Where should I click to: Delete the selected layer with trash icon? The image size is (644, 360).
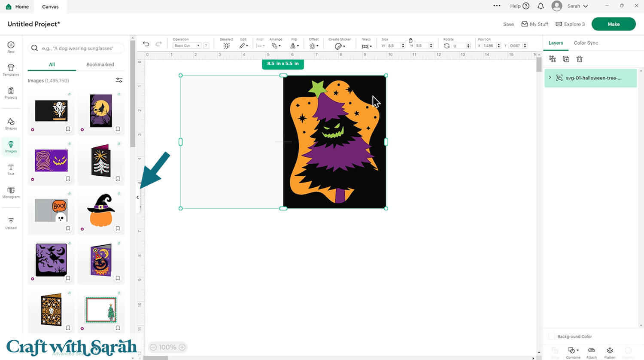tap(579, 59)
